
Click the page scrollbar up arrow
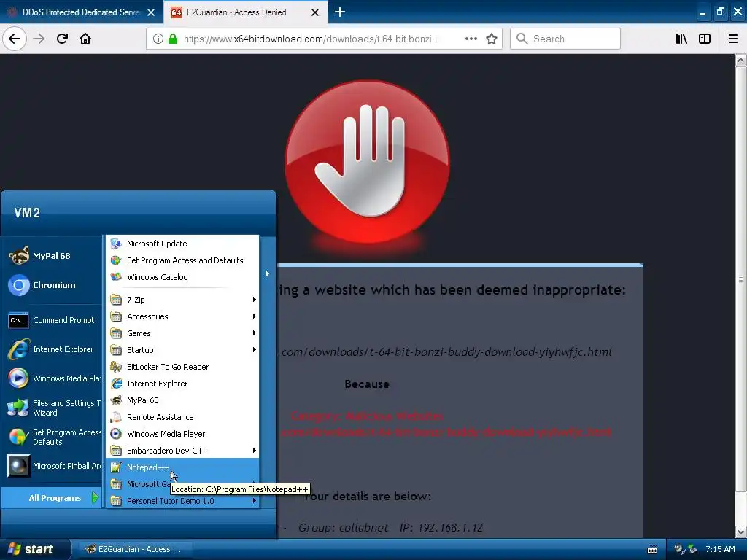coord(741,60)
